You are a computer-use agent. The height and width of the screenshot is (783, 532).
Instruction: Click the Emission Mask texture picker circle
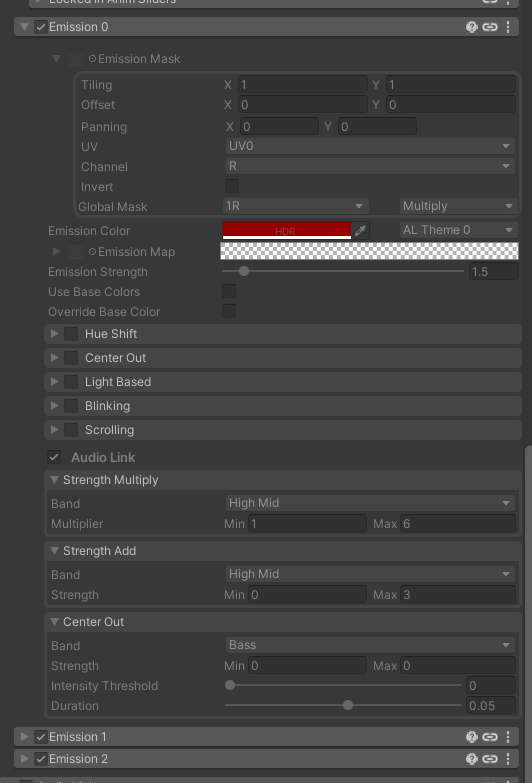click(x=92, y=58)
